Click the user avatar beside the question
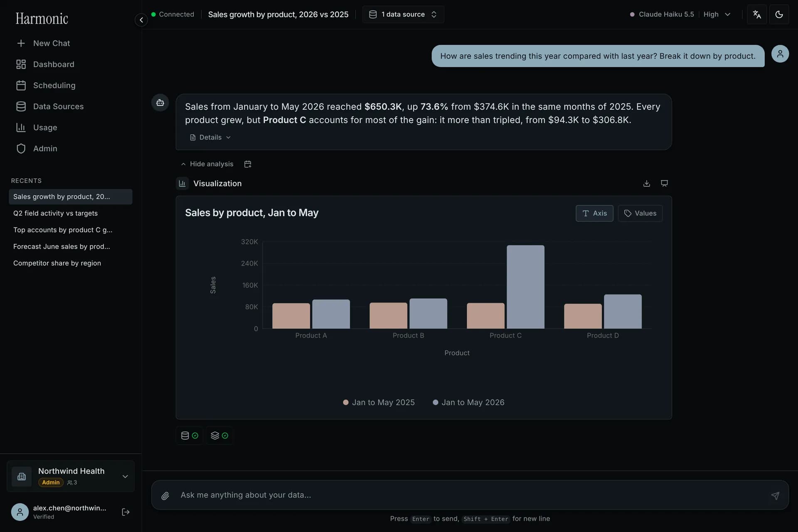This screenshot has height=532, width=798. click(x=780, y=54)
